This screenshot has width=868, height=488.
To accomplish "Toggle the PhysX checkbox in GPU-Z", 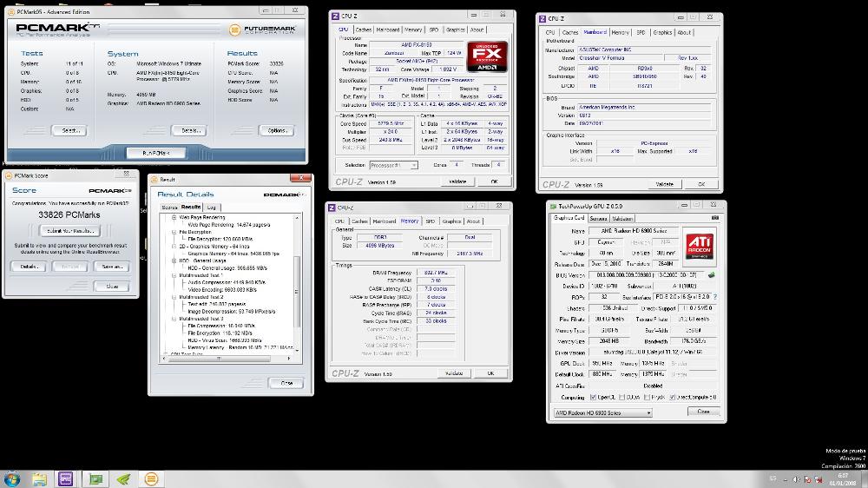I will [648, 397].
